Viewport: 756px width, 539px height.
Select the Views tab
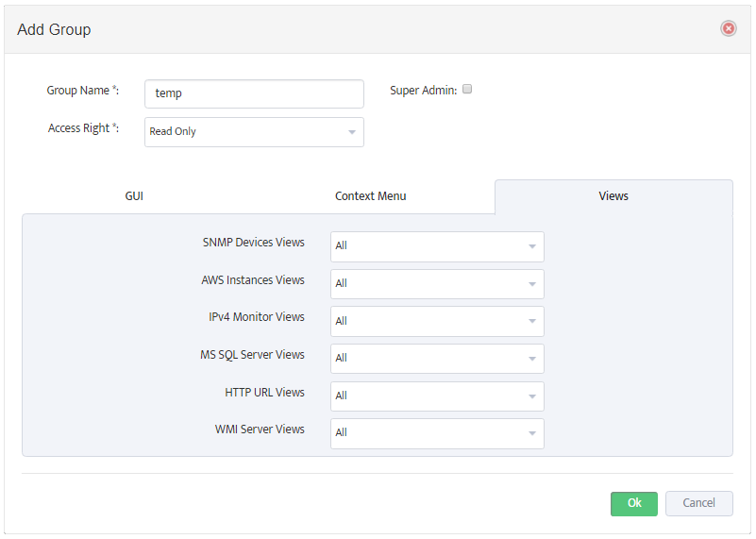point(613,196)
